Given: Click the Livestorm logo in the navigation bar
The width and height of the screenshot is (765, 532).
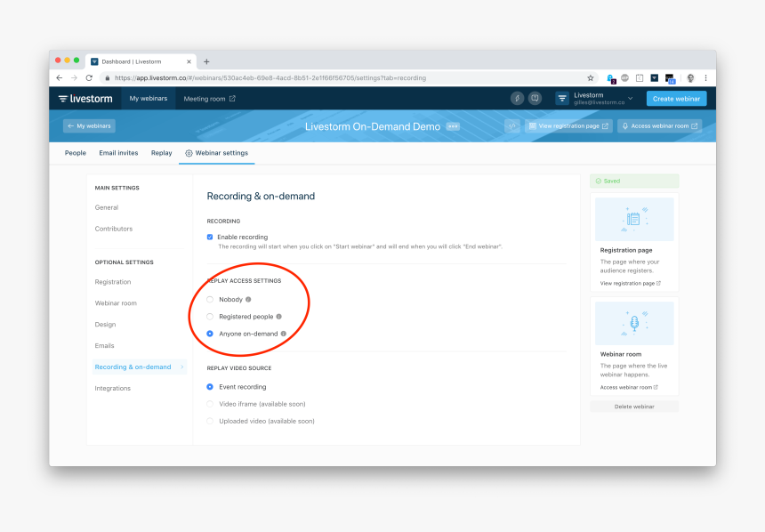Looking at the screenshot, I should 85,99.
